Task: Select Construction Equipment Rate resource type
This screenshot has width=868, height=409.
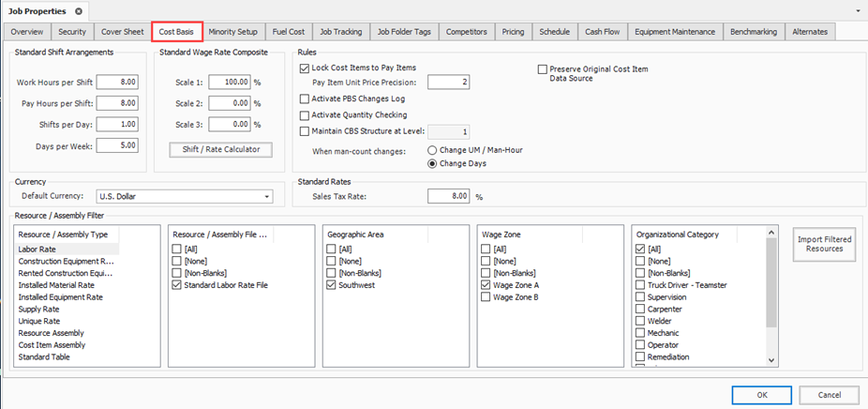Action: [x=66, y=261]
